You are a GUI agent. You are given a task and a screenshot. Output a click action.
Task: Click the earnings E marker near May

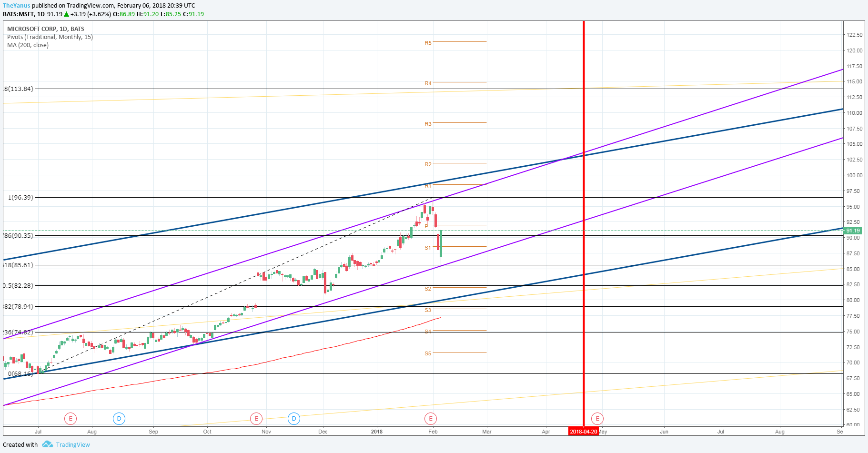pyautogui.click(x=597, y=419)
